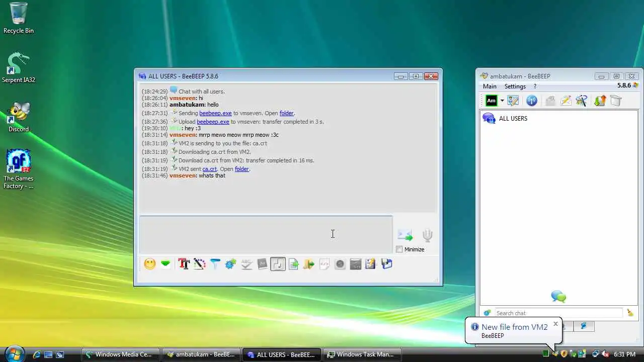This screenshot has width=644, height=362.
Task: Select the ALL USERS chat entry
Action: point(558,119)
